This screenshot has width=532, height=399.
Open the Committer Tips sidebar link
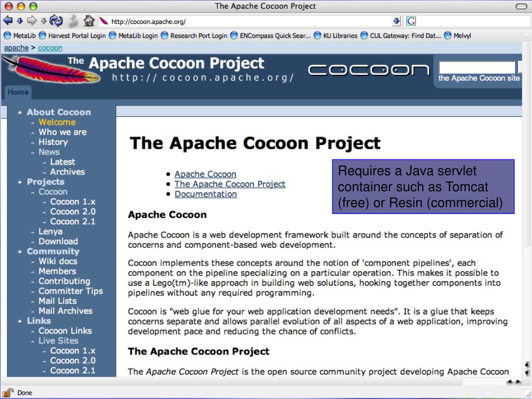coord(71,291)
